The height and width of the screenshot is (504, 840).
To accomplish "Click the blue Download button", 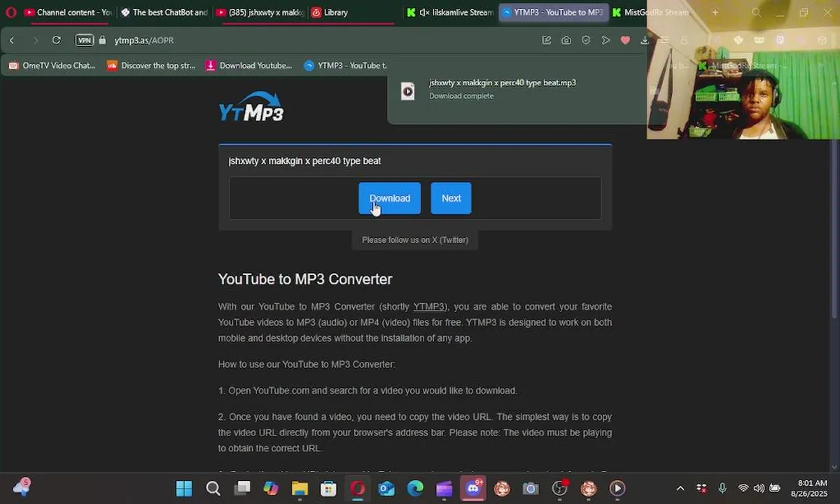I will pos(390,198).
